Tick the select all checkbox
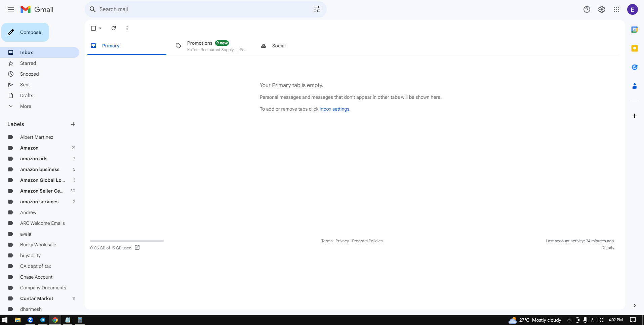Viewport: 644px width, 325px height. point(93,28)
